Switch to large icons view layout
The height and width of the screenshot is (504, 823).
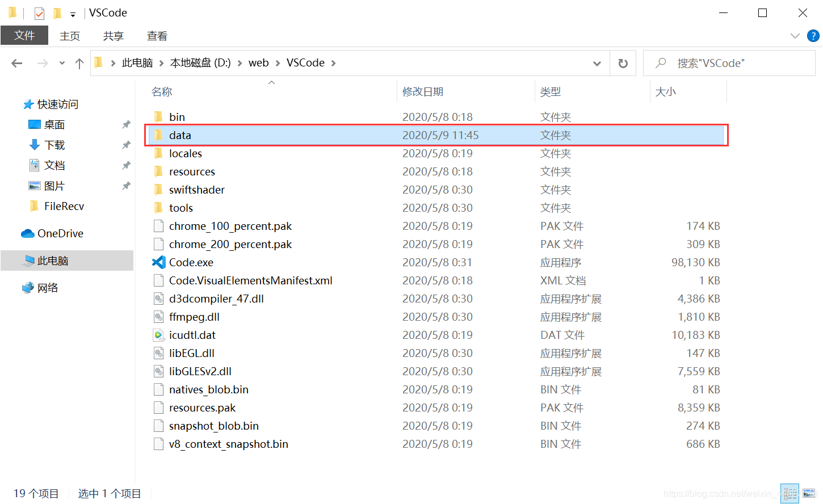coord(809,494)
